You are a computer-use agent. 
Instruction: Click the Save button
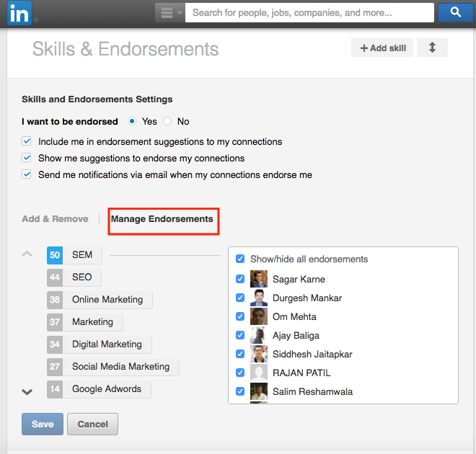[43, 424]
